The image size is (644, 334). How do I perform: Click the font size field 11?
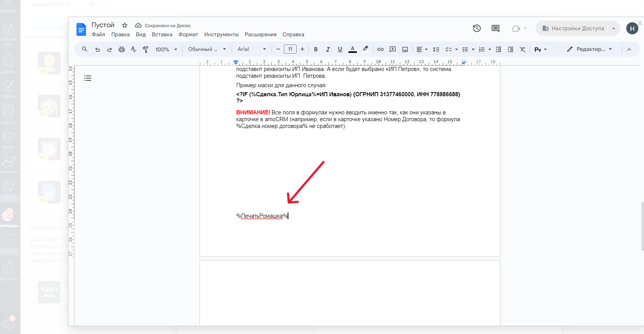tap(290, 49)
